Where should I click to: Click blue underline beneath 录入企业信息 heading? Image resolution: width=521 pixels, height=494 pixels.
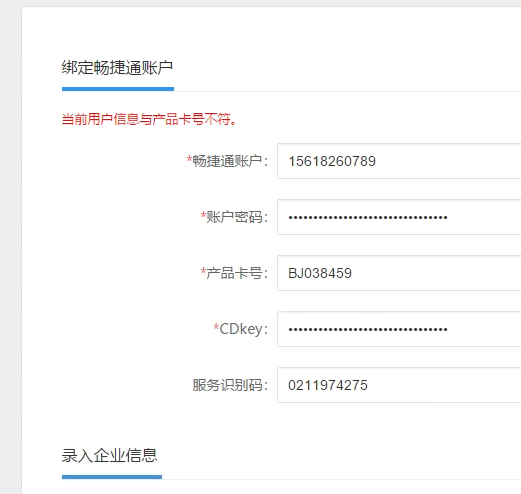[112, 477]
